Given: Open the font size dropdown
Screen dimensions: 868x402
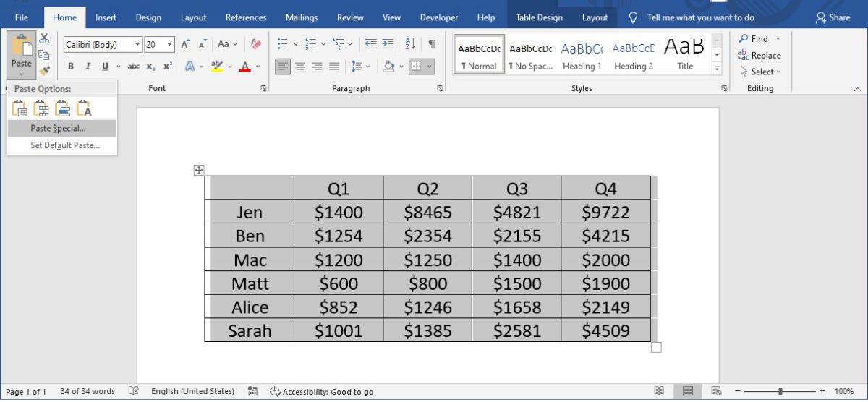Looking at the screenshot, I should coord(170,45).
